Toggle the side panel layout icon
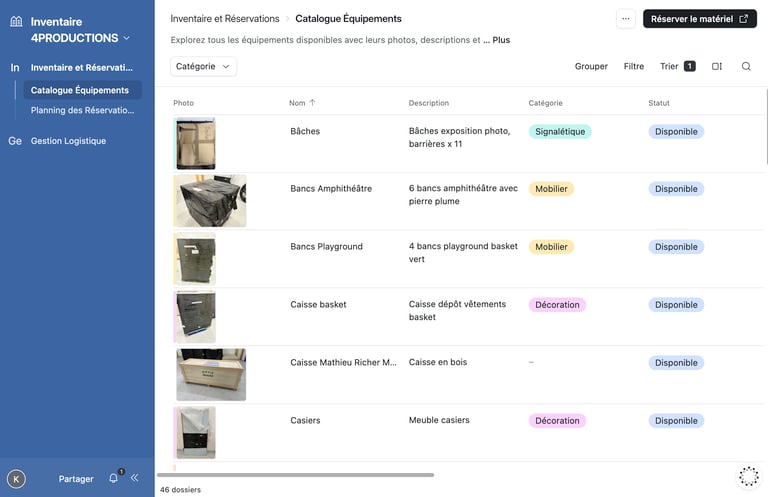The image size is (768, 497). (x=717, y=66)
